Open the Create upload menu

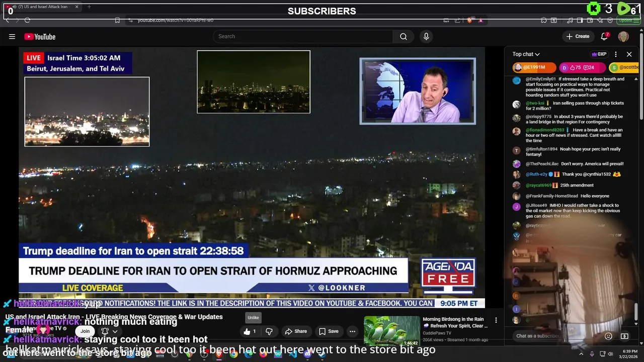click(578, 36)
